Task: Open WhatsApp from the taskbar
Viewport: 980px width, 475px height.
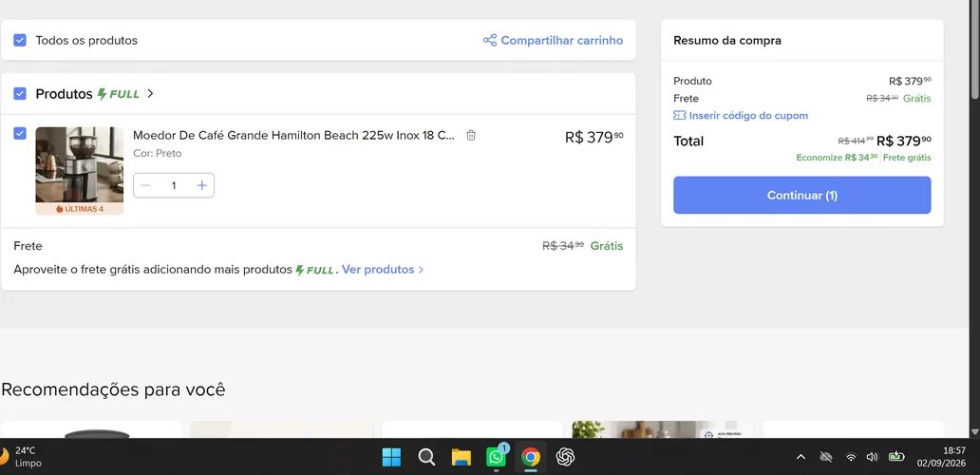Action: tap(497, 458)
